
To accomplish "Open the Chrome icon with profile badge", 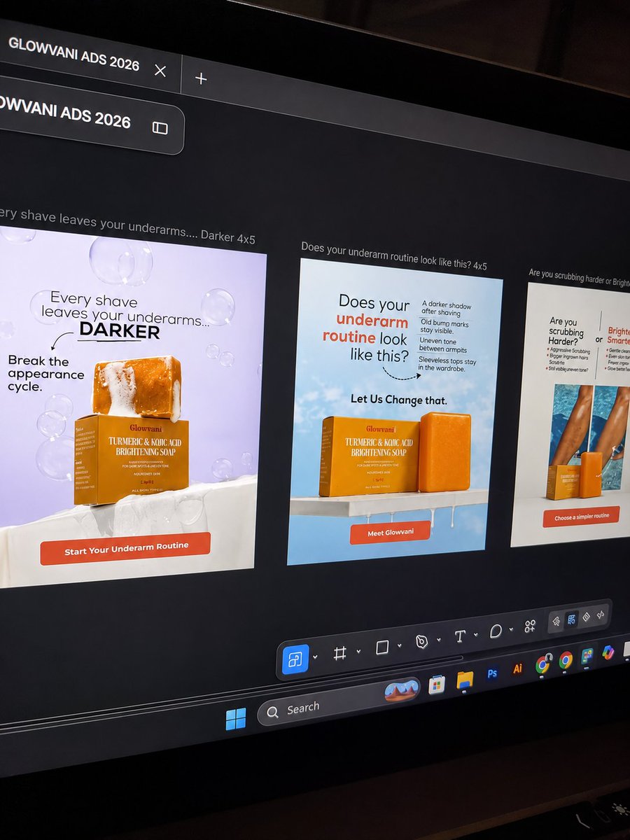I will [542, 664].
